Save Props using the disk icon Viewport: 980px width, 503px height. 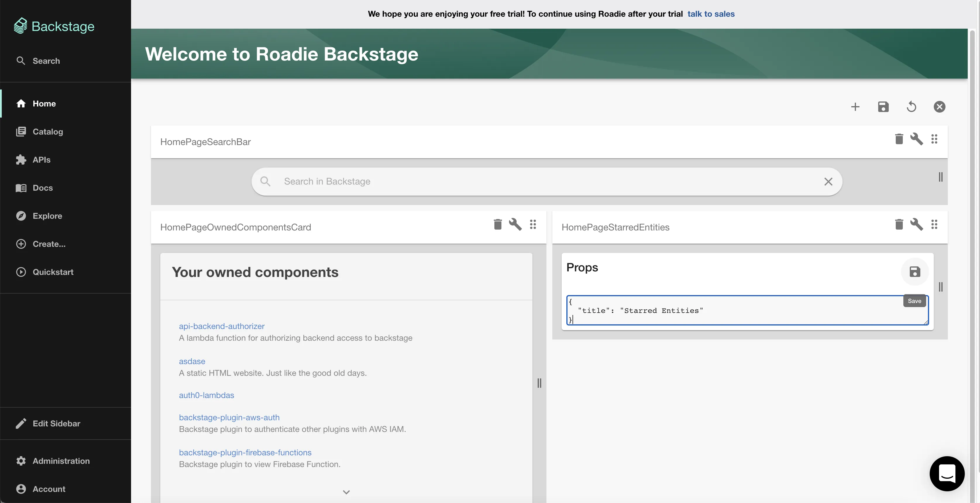coord(914,272)
